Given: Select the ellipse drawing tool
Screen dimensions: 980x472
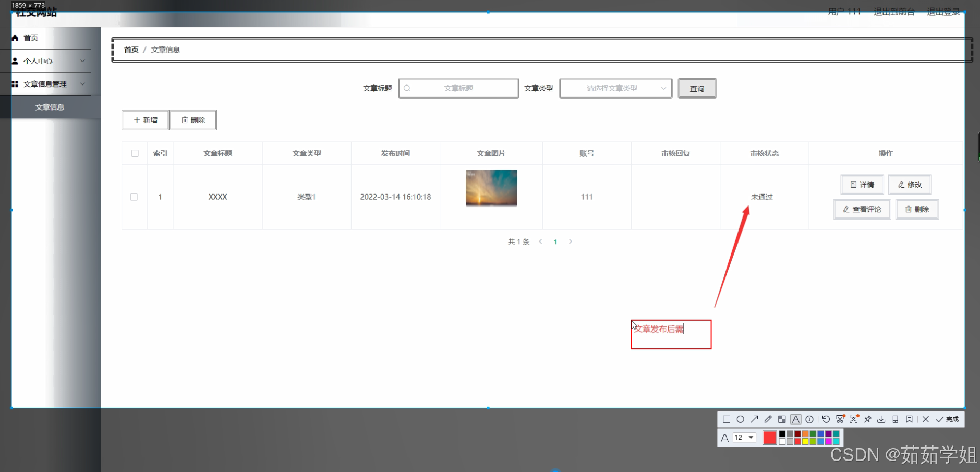Looking at the screenshot, I should pyautogui.click(x=741, y=419).
